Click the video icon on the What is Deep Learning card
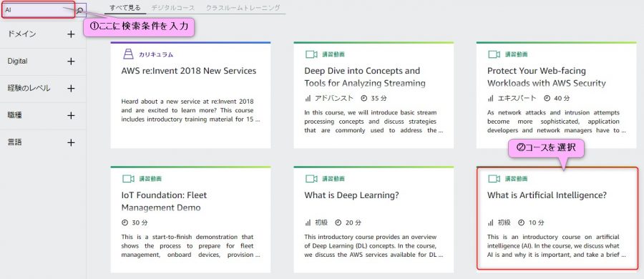The image size is (644, 279). point(311,179)
